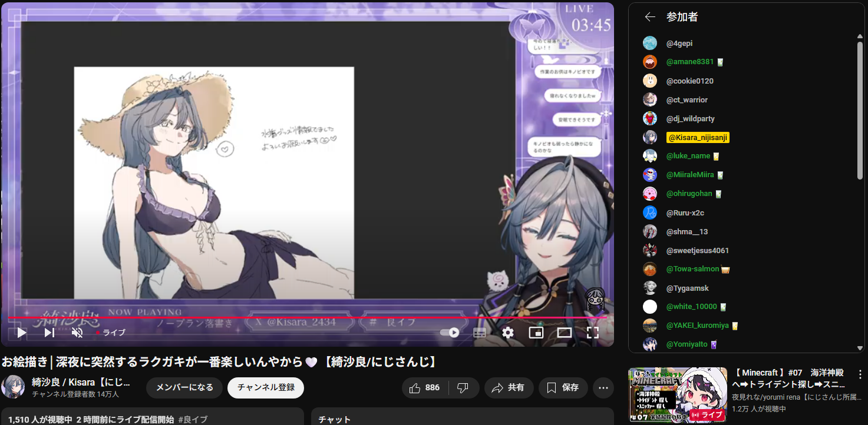This screenshot has height=425, width=868.
Task: Click the メンバーになる join button
Action: [x=184, y=387]
